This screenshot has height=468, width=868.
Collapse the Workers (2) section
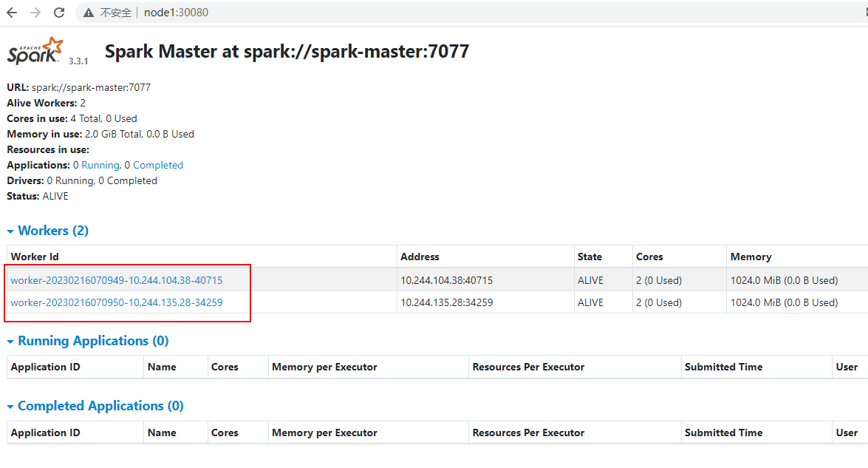coord(47,231)
